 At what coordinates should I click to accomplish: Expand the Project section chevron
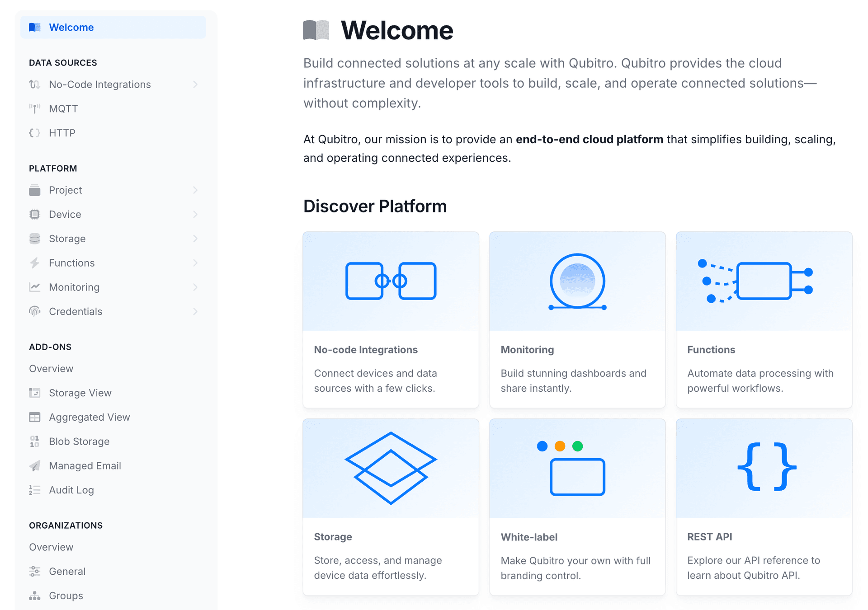click(x=195, y=190)
